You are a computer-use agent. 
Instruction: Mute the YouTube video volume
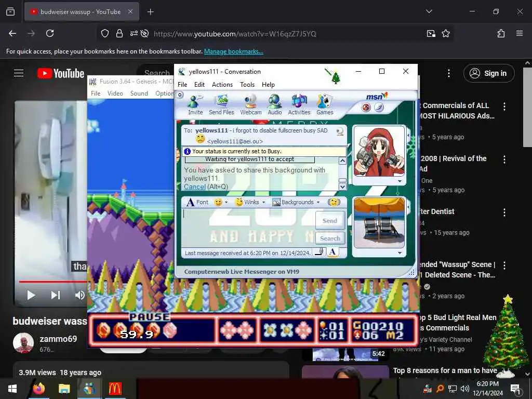click(x=79, y=295)
